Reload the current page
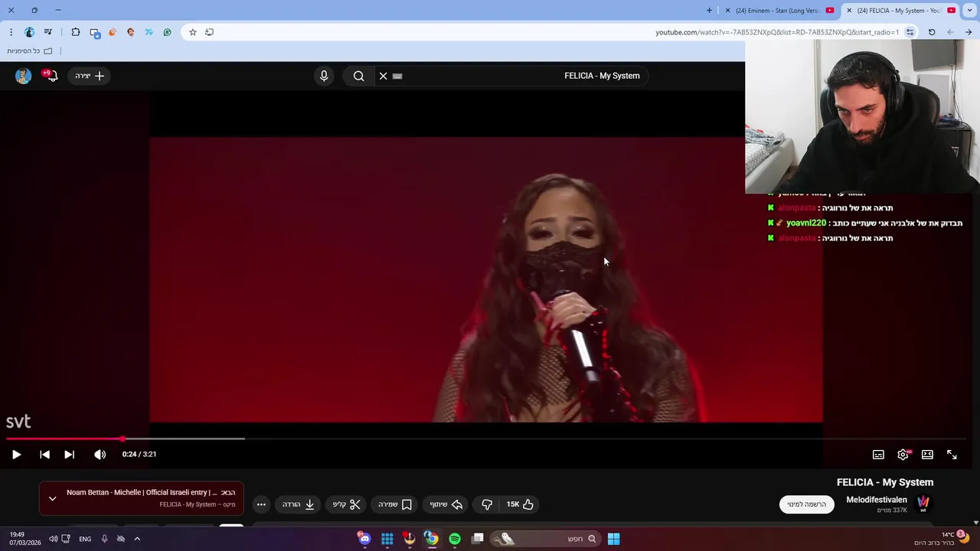 click(x=932, y=32)
